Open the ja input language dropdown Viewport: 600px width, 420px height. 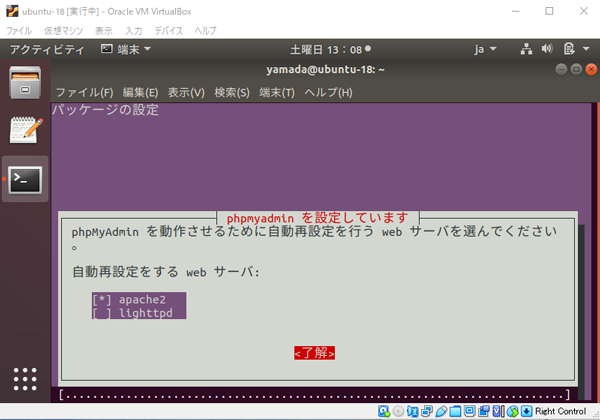[485, 49]
